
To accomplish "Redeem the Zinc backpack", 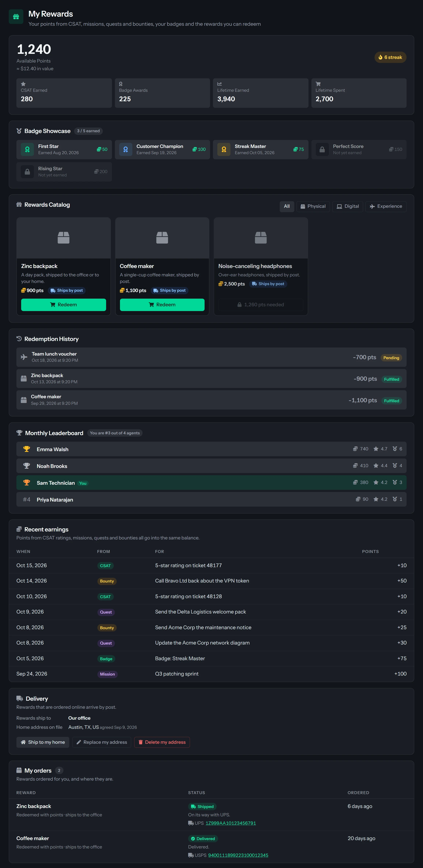I will click(64, 305).
